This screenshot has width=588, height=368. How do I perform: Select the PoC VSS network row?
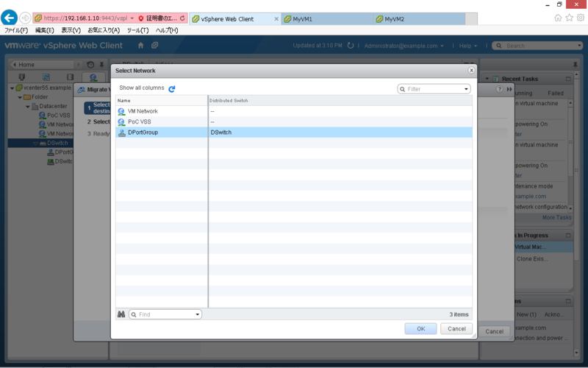[294, 121]
